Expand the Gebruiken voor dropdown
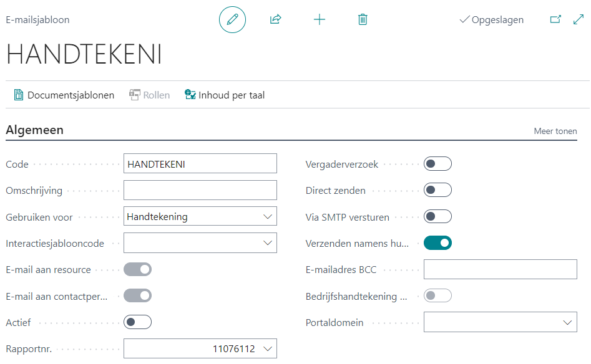Viewport: 591px width, 364px height. [x=268, y=217]
